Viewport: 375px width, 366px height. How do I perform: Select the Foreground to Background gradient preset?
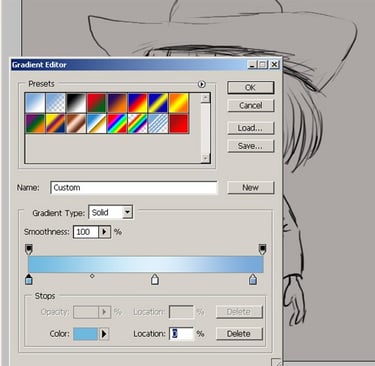coord(35,103)
